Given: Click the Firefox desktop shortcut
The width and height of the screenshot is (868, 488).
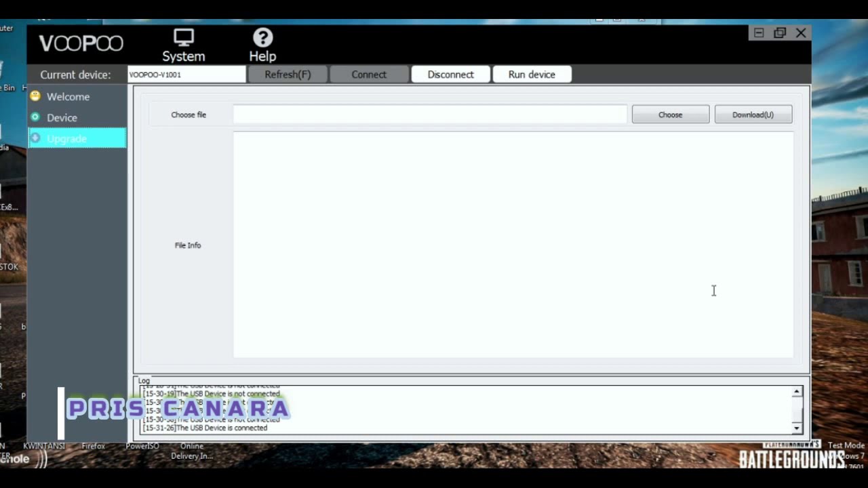Looking at the screenshot, I should (x=94, y=446).
